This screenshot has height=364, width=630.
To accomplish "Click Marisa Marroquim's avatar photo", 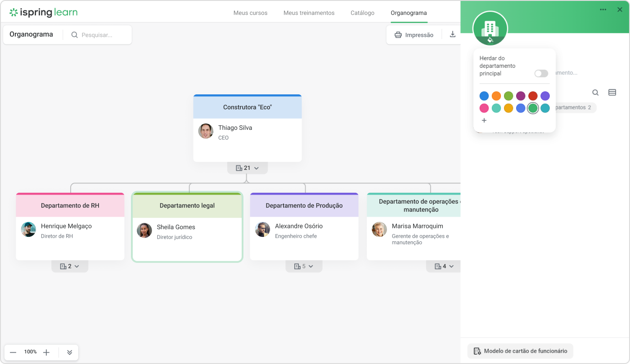I will 379,229.
